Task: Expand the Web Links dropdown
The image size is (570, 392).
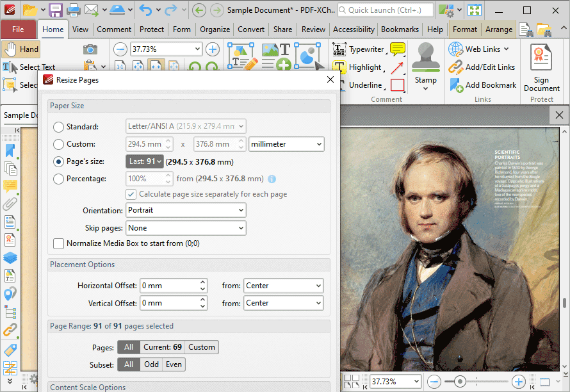Action: tap(506, 49)
